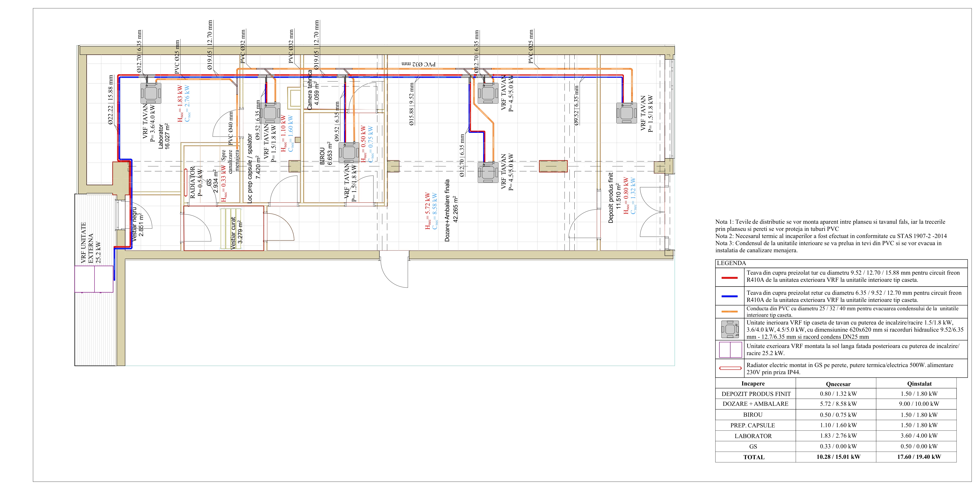Click the orange PVC condensate legend swatch

click(x=730, y=312)
